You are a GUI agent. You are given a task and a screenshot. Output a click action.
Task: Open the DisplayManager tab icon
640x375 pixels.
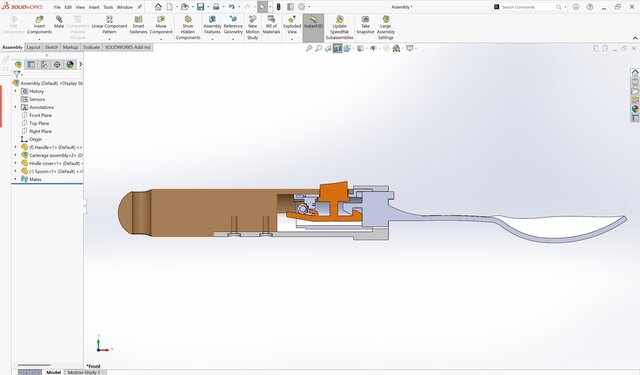[x=70, y=64]
